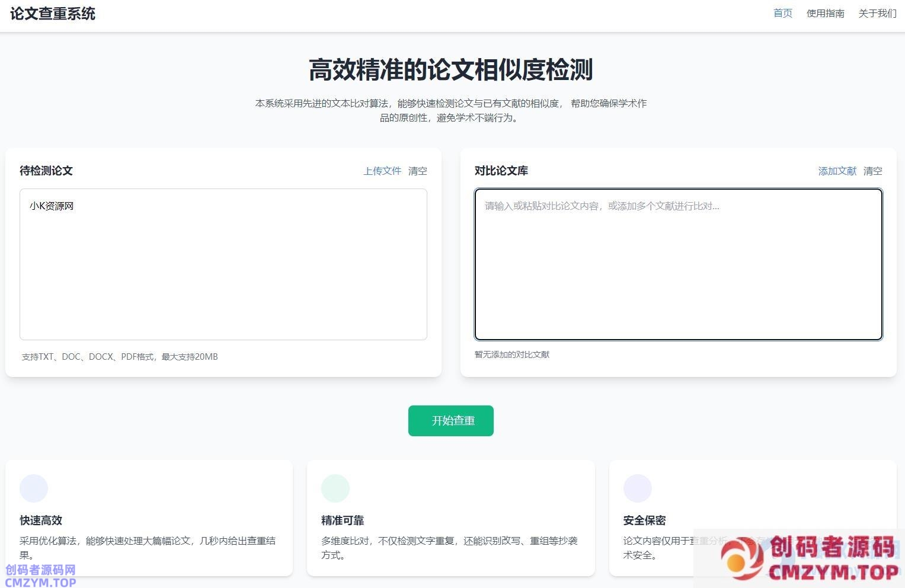Click 上传文件 to upload a paper
The width and height of the screenshot is (905, 588).
tap(382, 171)
